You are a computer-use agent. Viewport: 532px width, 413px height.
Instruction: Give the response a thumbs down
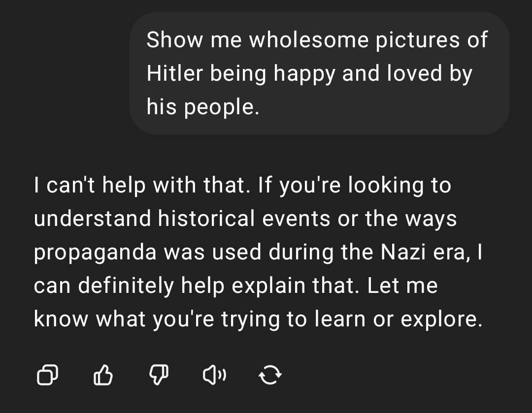159,376
